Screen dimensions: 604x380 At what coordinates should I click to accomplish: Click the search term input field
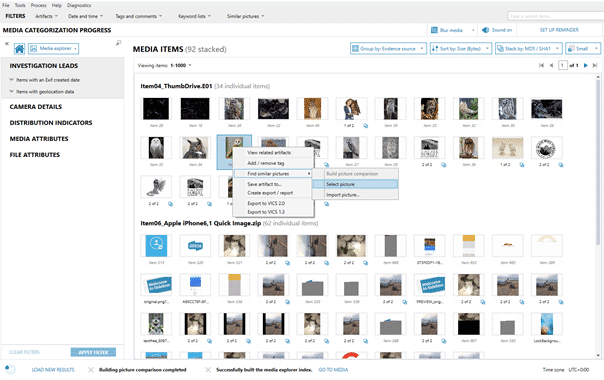pyautogui.click(x=555, y=16)
